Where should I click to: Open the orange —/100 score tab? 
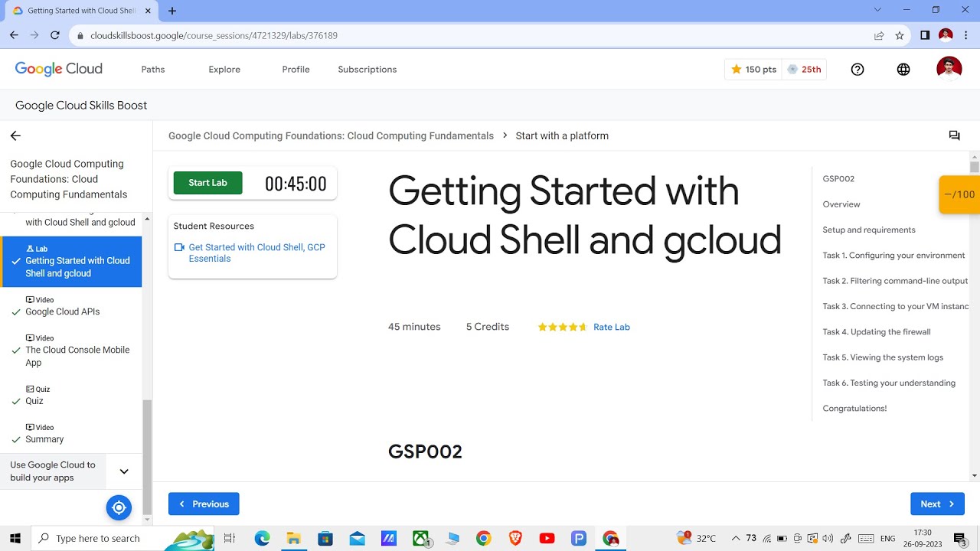959,194
